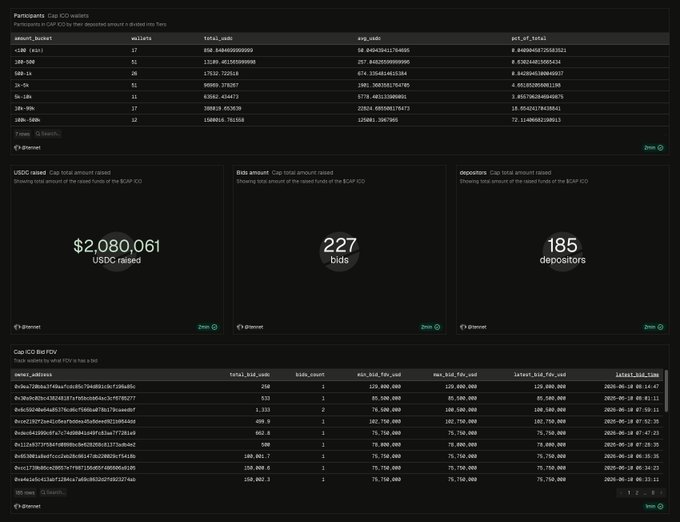Sort by max_bid_fdv_usd column header

coord(455,375)
